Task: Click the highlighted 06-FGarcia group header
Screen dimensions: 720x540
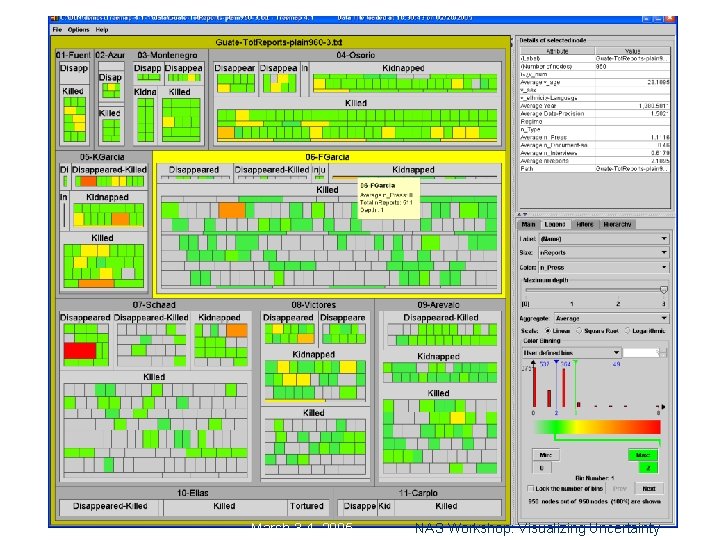Action: pyautogui.click(x=327, y=157)
